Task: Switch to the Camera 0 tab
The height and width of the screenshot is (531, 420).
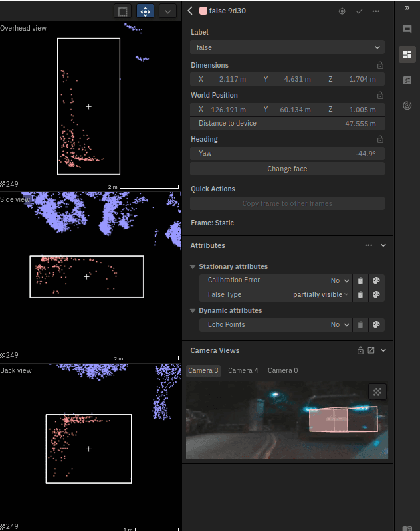Action: [x=283, y=370]
